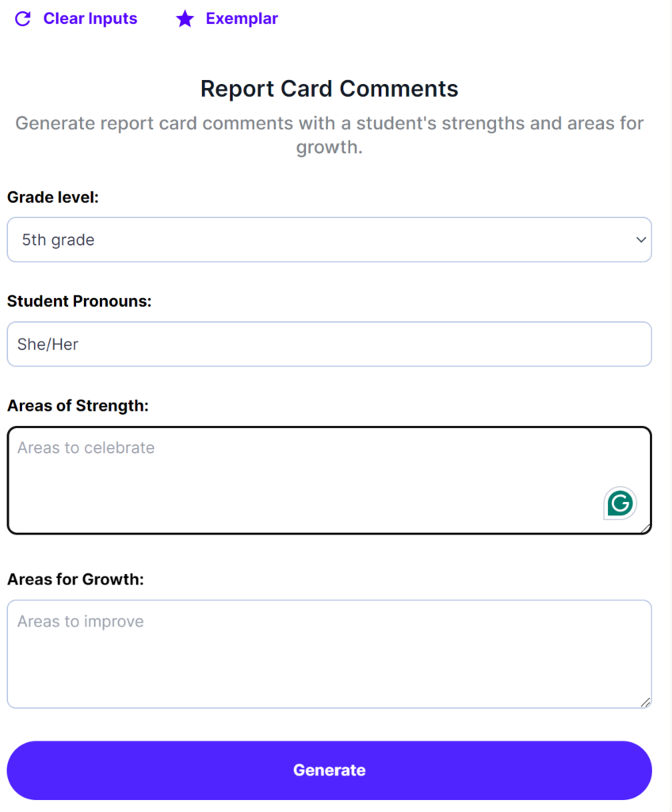Click the "Areas of Strength:" label
Screen dimensions: 672x812
[x=78, y=405]
